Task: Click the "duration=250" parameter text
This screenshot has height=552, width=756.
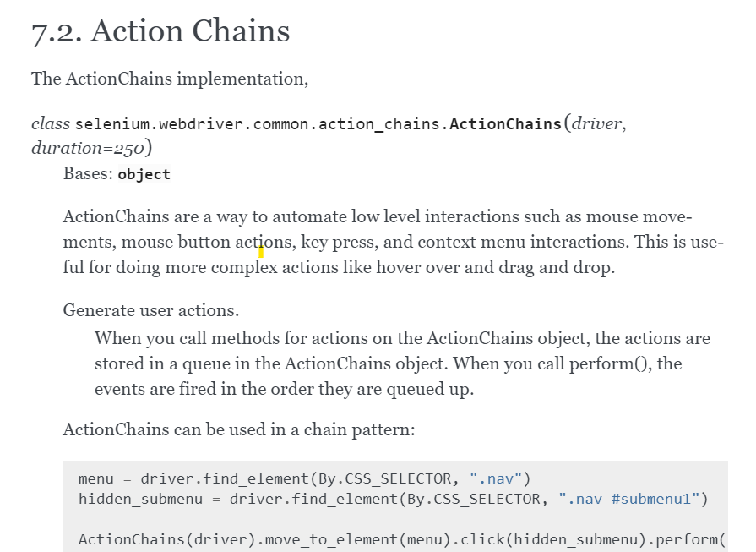Action: 88,148
